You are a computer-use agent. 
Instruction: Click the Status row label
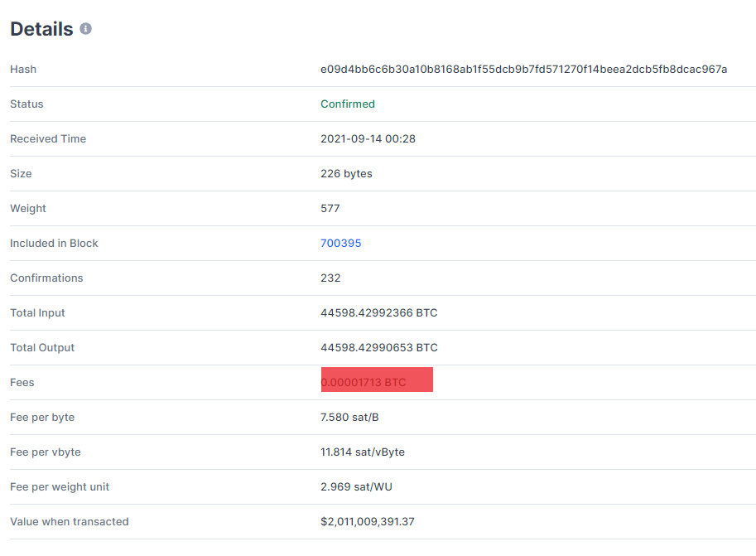click(x=26, y=104)
